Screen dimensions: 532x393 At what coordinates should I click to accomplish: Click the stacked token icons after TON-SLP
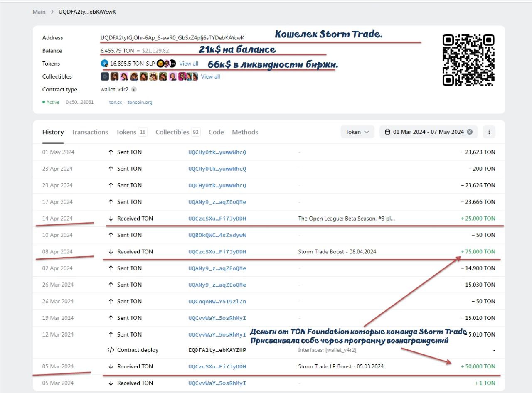click(166, 64)
